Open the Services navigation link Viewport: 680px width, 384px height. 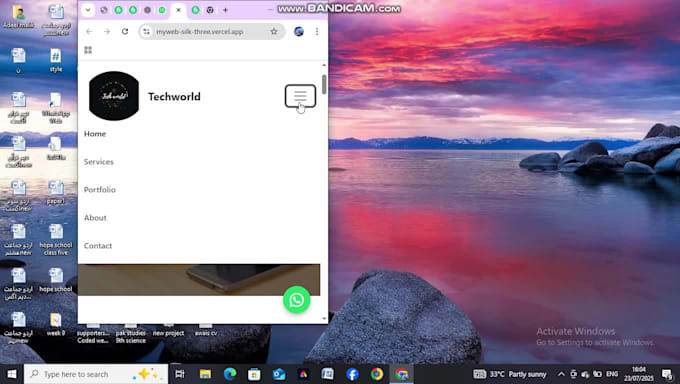click(98, 161)
